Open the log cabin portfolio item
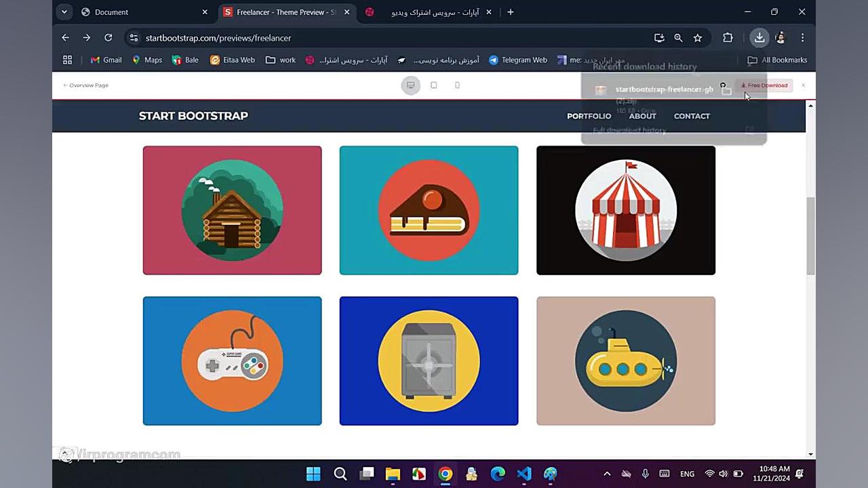Image resolution: width=868 pixels, height=488 pixels. pos(232,210)
